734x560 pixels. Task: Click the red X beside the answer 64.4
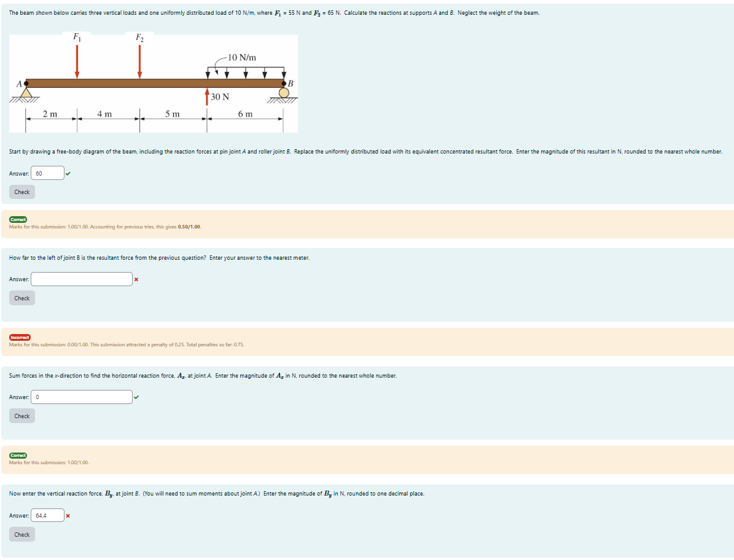click(68, 516)
